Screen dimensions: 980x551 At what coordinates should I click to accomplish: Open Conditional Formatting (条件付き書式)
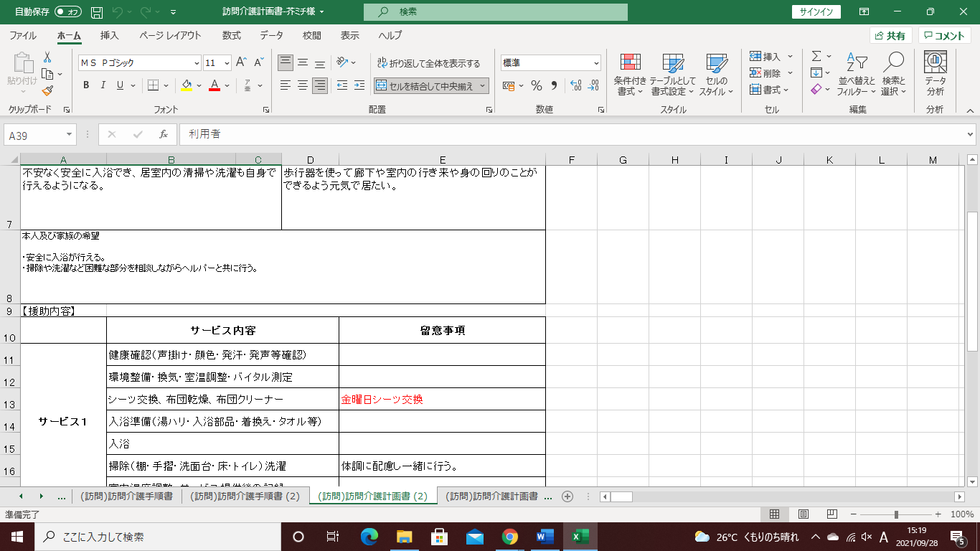point(631,75)
